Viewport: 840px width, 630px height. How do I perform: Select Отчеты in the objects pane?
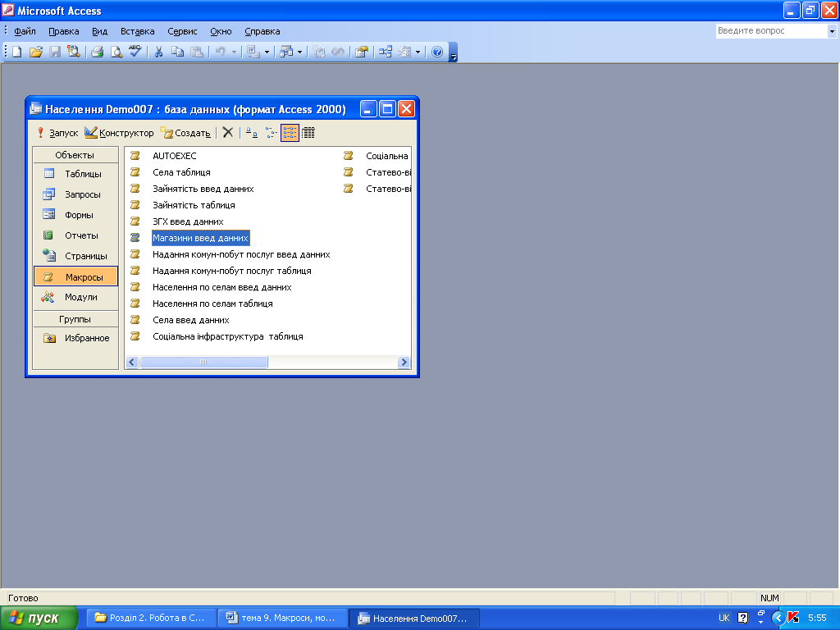(x=75, y=235)
